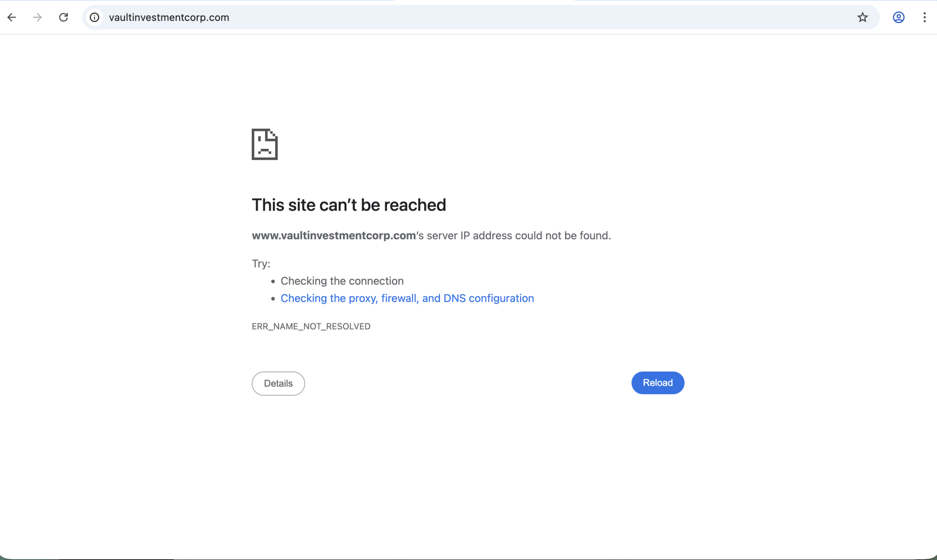937x560 pixels.
Task: Open the DNS configuration help link
Action: (407, 298)
